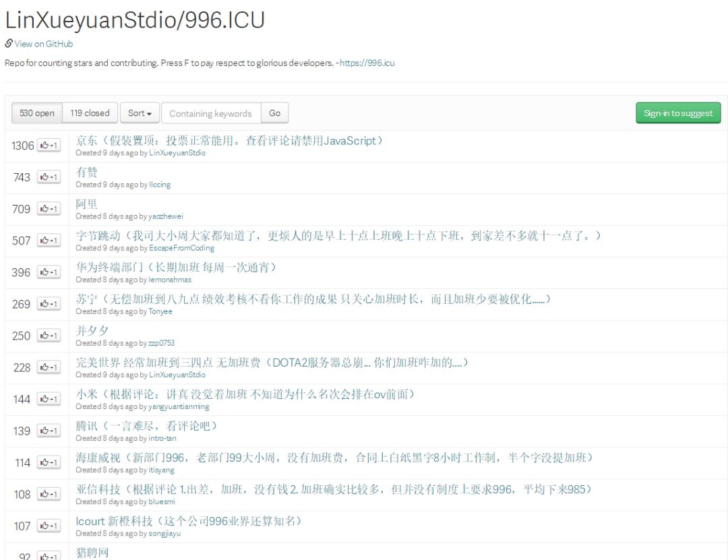Viewport: 728px width, 560px height.
Task: Open author LinXueyuanStdio under the 京东 entry
Action: click(x=177, y=153)
